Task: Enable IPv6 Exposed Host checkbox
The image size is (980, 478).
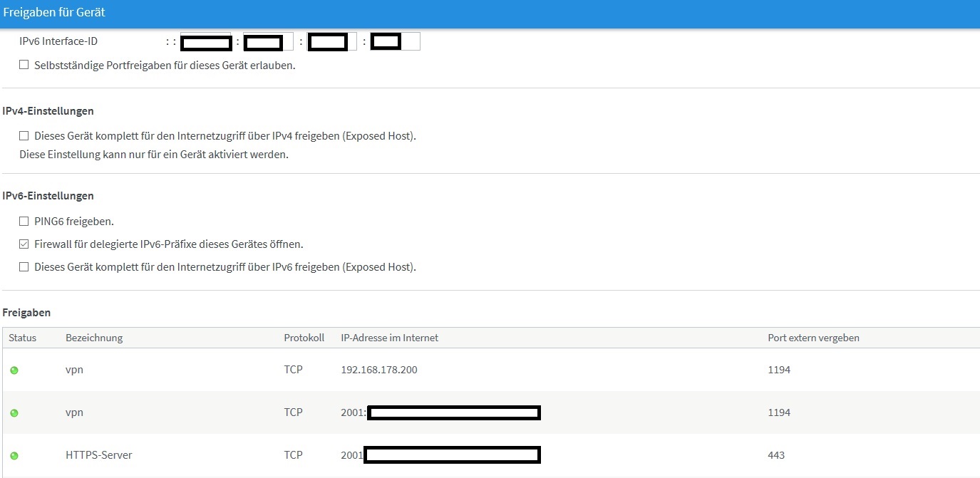Action: pos(24,266)
